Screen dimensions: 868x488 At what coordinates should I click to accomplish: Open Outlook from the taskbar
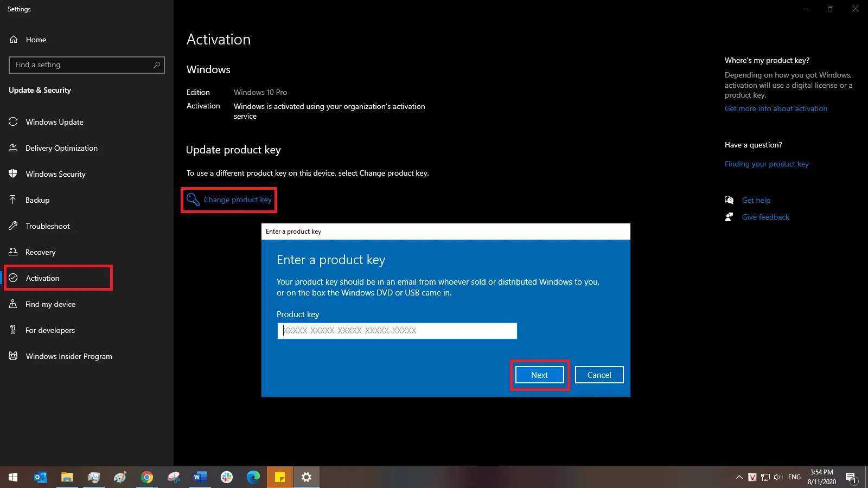pos(41,477)
